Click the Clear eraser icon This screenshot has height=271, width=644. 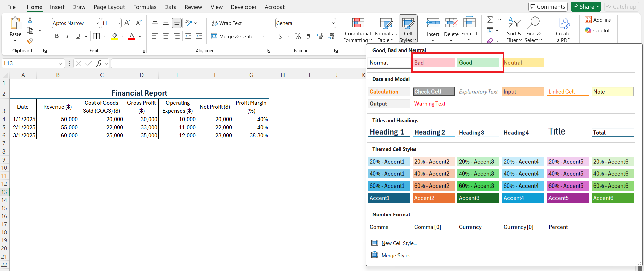click(490, 41)
